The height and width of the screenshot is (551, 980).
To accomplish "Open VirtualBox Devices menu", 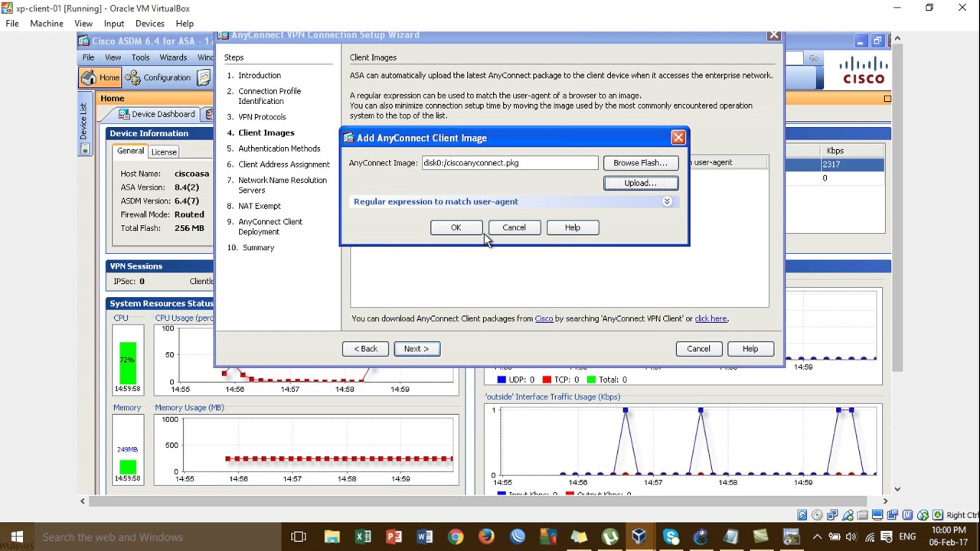I will [x=150, y=24].
